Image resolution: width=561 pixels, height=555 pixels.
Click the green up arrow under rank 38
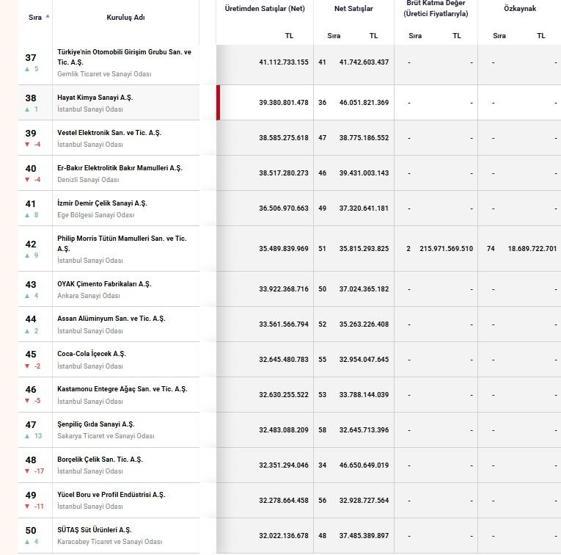[x=27, y=109]
